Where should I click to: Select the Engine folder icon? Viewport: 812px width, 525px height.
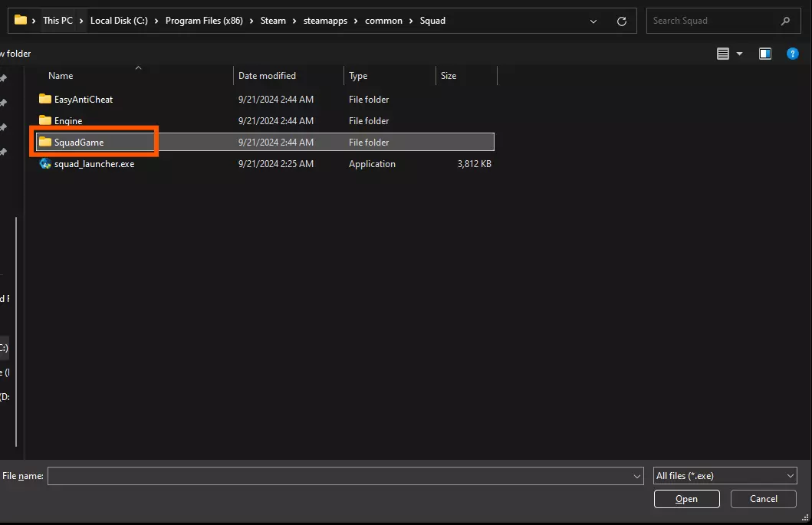click(45, 120)
